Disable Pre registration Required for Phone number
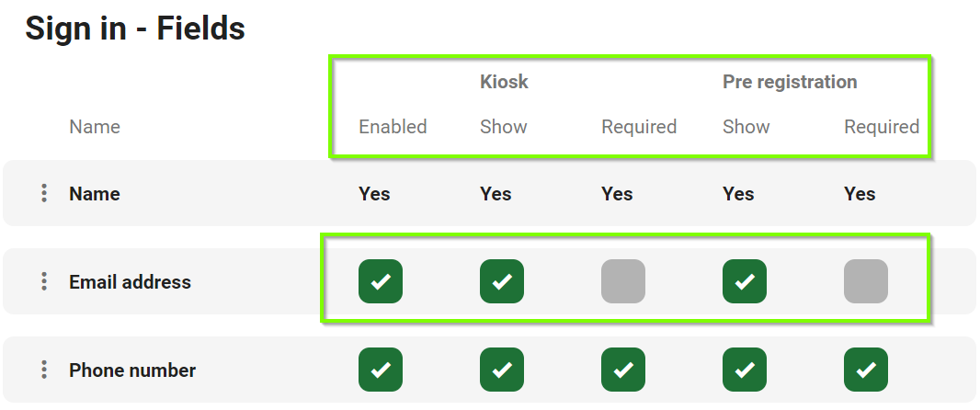The width and height of the screenshot is (980, 410). [x=866, y=370]
